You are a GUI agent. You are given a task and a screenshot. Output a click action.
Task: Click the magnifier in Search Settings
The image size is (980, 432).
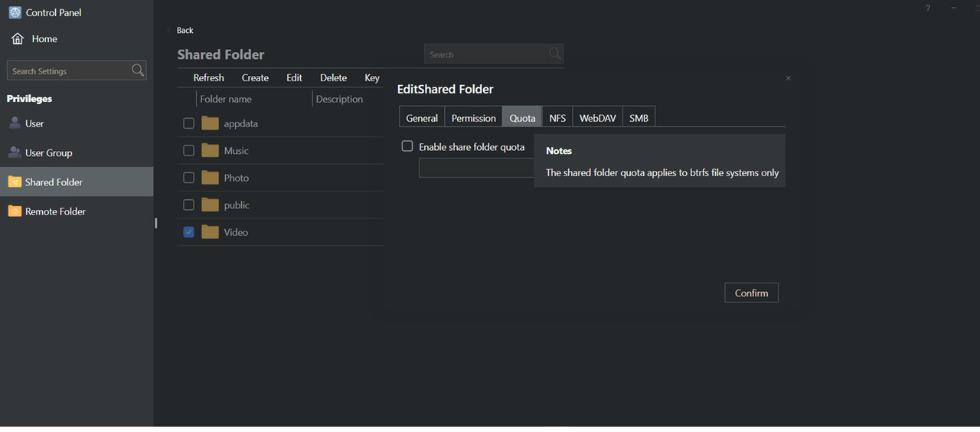pyautogui.click(x=138, y=70)
